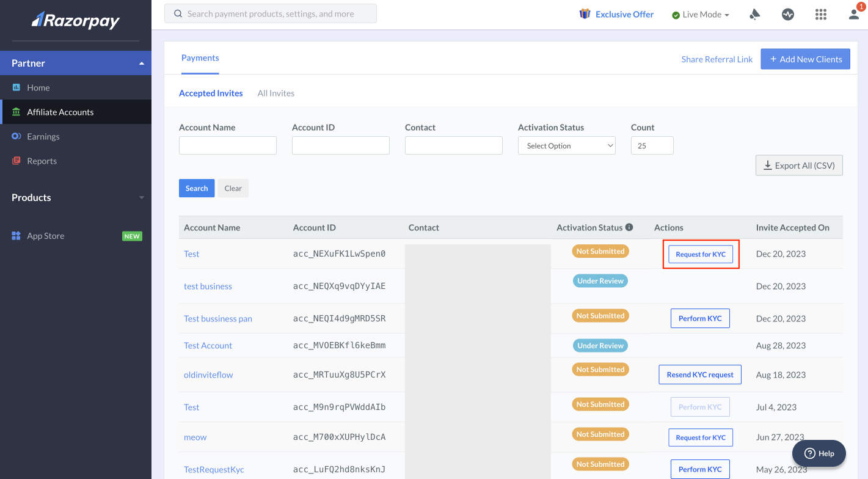Open the Test account dated Dec 20, 2023
Screen dimensions: 868x479
point(192,254)
